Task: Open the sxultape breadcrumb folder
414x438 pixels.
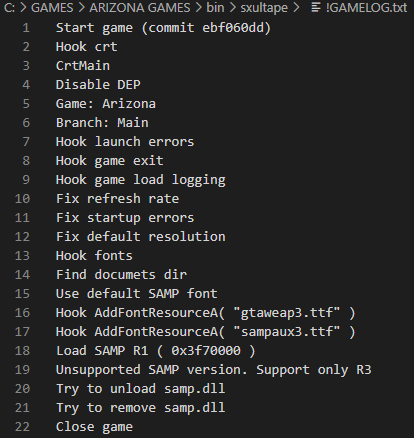Action: tap(264, 8)
